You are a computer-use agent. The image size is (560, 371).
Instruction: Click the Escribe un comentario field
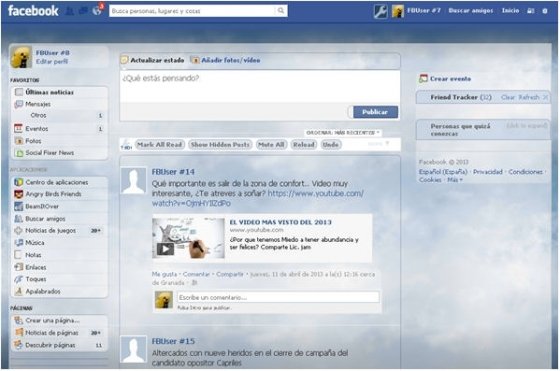[x=278, y=297]
